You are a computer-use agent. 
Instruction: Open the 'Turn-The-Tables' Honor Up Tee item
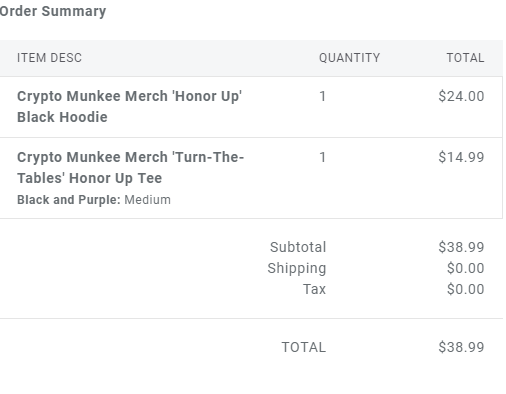click(x=130, y=168)
